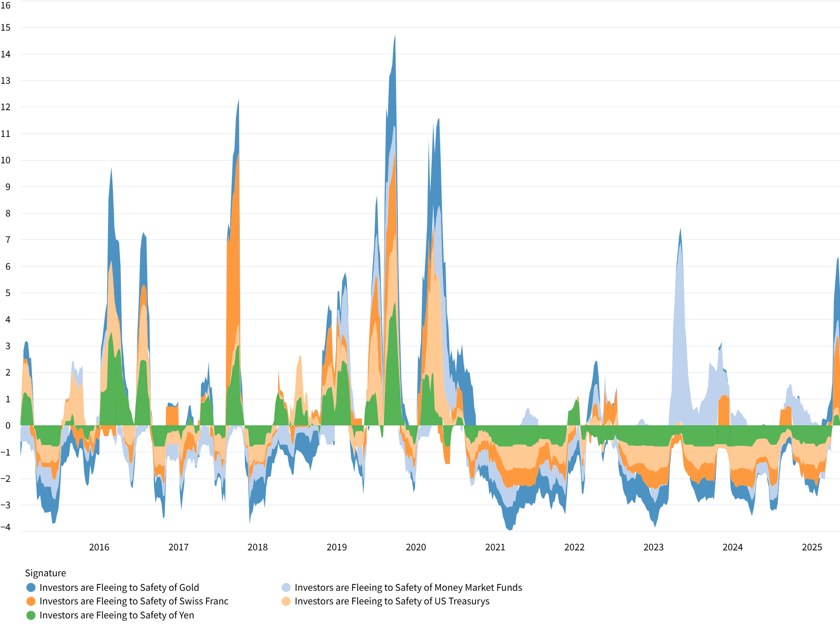Toggle 'Investors are Fleeing to Safety of Gold' label
The image size is (840, 638).
[119, 587]
